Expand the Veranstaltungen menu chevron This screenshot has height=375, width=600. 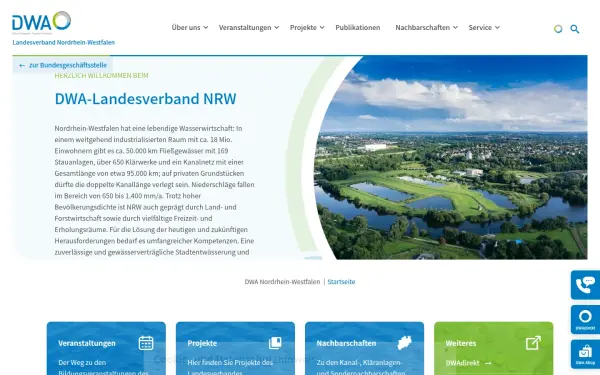[277, 28]
